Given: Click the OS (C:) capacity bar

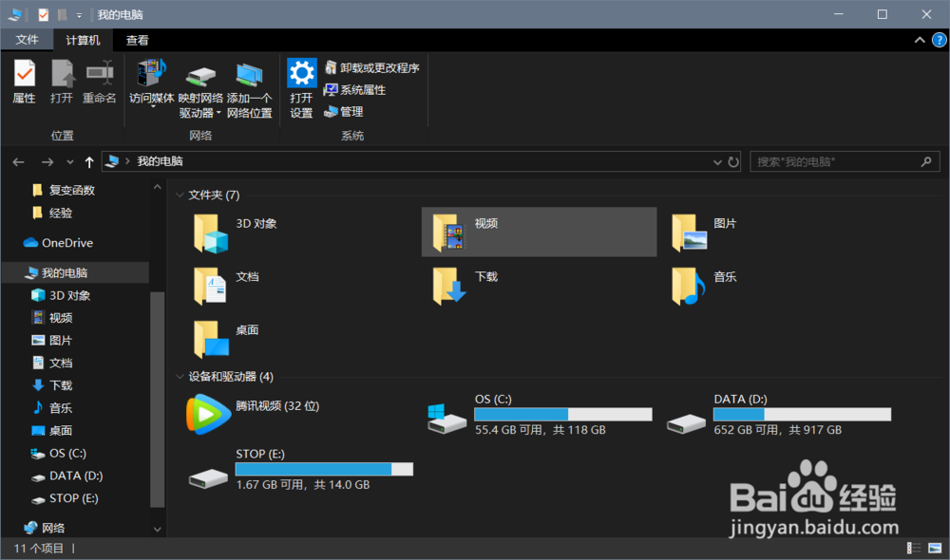Looking at the screenshot, I should pos(562,414).
